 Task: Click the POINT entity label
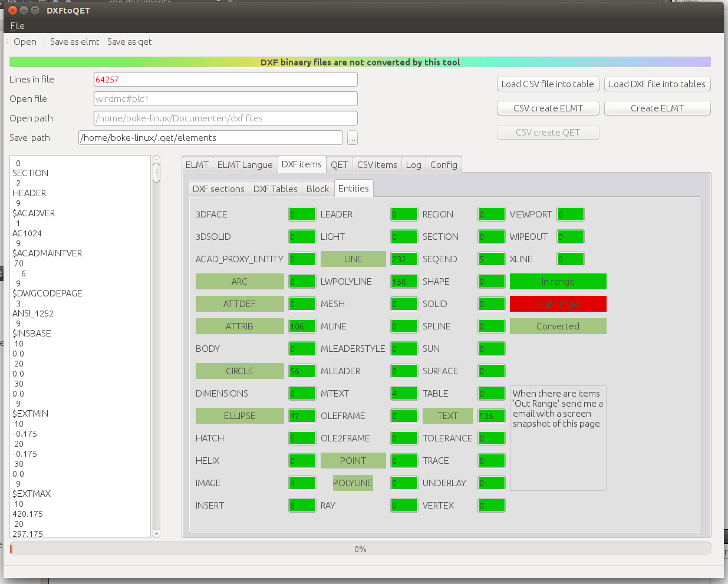pyautogui.click(x=353, y=461)
